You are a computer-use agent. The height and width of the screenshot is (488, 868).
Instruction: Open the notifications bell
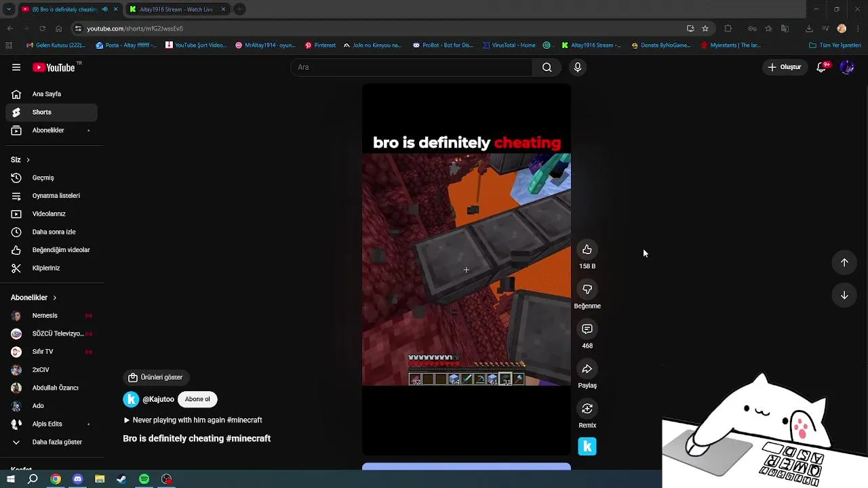821,67
